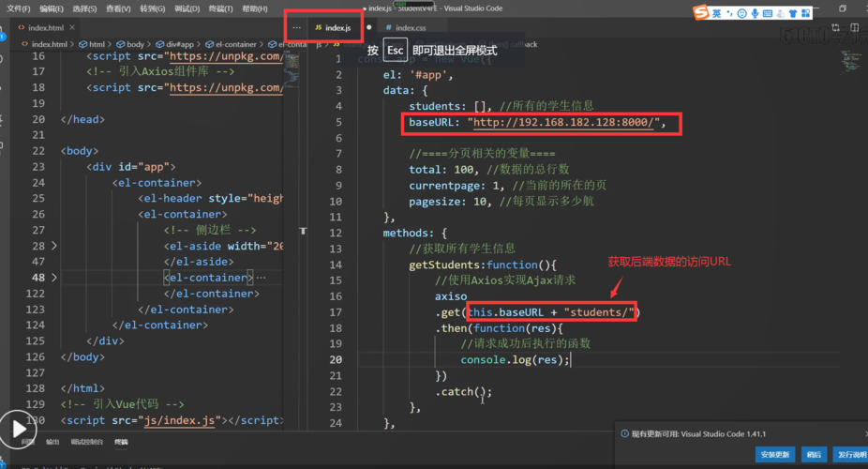Open baseURL http://192.168.182.128:8000/ link

coord(563,122)
